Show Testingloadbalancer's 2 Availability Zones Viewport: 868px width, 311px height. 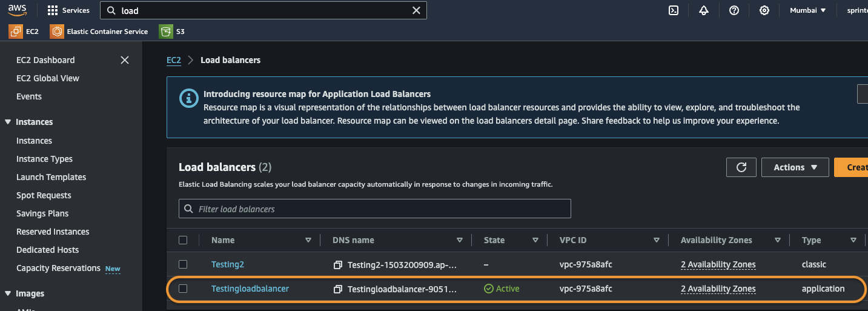point(718,289)
